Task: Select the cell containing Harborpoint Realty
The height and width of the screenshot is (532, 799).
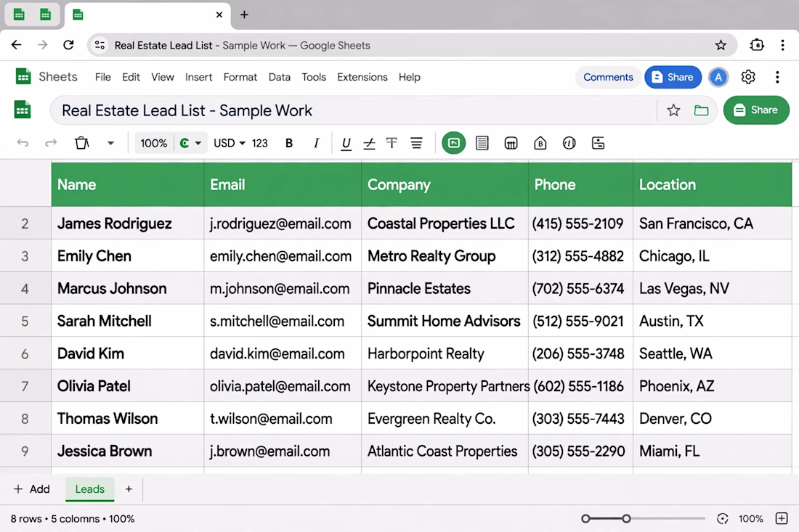Action: (445, 353)
